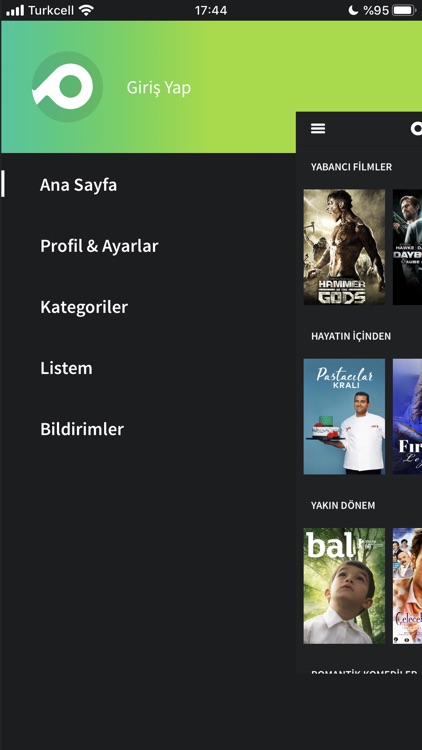Image resolution: width=422 pixels, height=750 pixels.
Task: Go to Kategoriler
Action: [84, 307]
